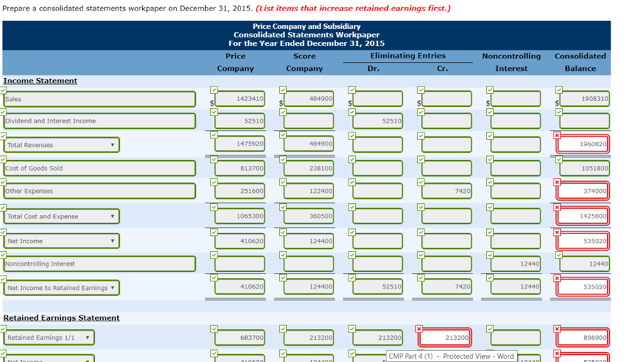Click incorrect consolidated Total Revenues 1960820
The image size is (644, 362).
tap(582, 144)
